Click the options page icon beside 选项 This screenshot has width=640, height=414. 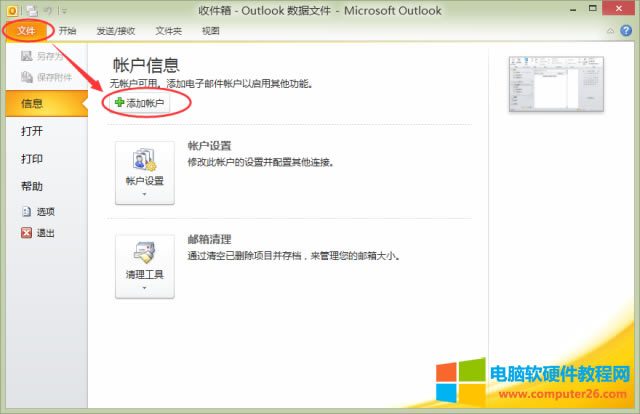[x=27, y=211]
